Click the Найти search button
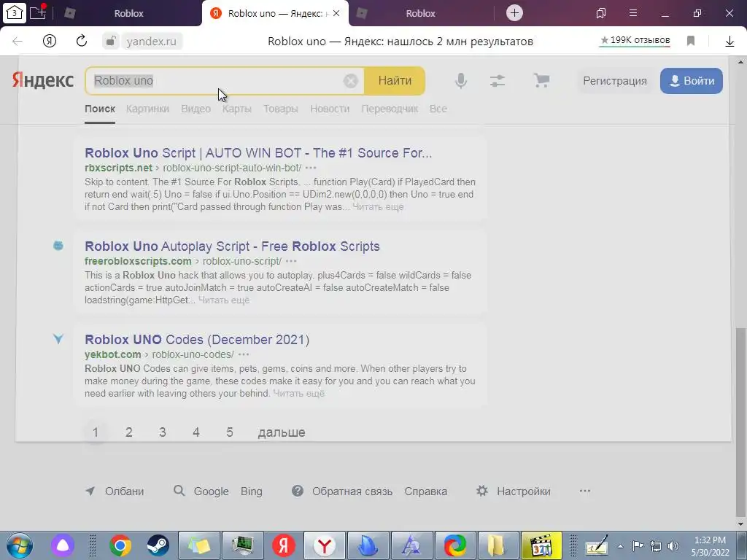 [x=395, y=80]
